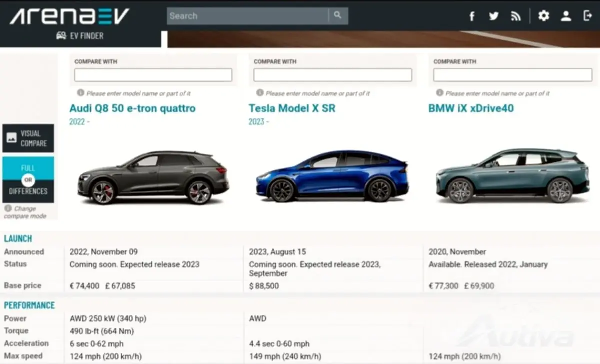Click the search magnifier button

coord(338,16)
